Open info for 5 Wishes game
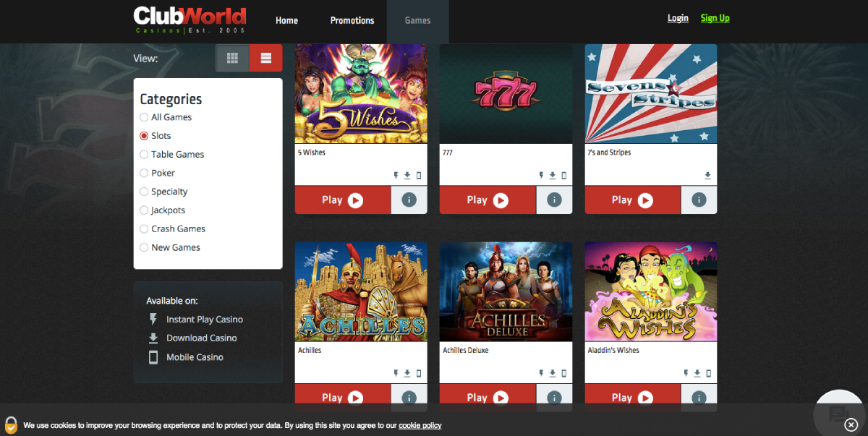 (x=409, y=200)
